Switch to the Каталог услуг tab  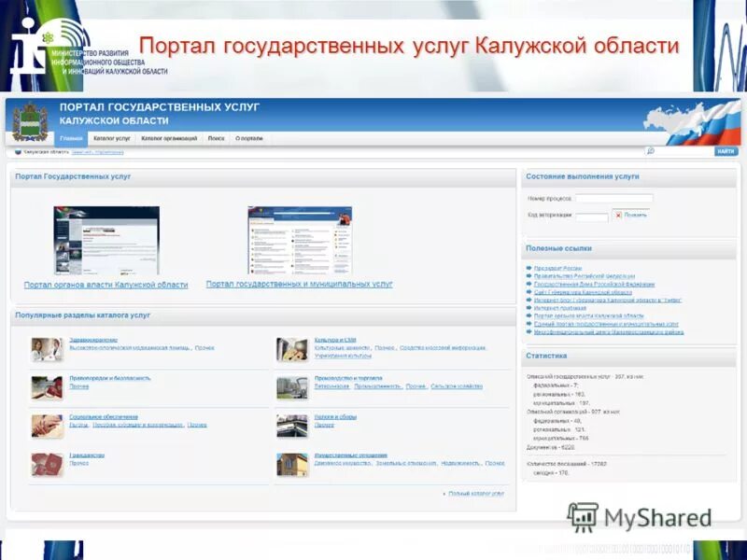[112, 138]
